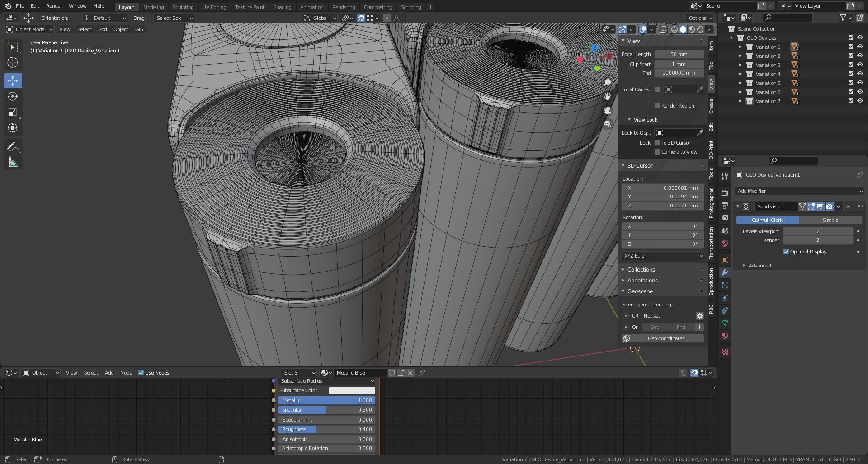Open the Orientation Default dropdown
The width and height of the screenshot is (868, 464).
pyautogui.click(x=105, y=18)
